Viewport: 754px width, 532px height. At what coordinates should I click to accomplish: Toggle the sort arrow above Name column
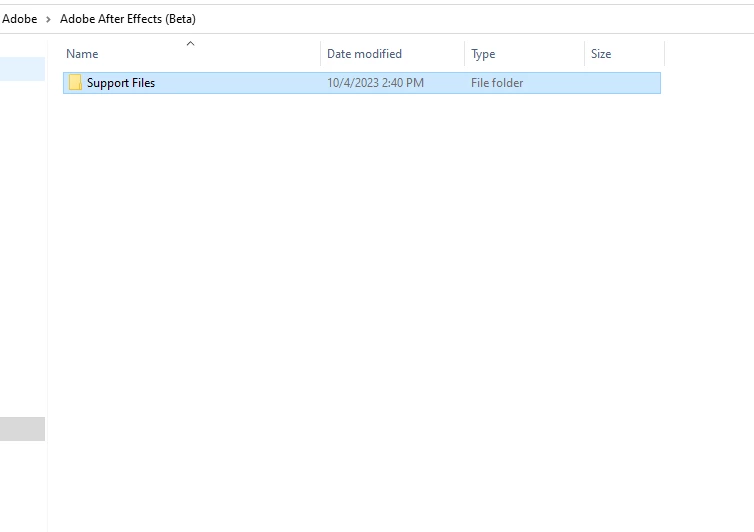pyautogui.click(x=190, y=44)
